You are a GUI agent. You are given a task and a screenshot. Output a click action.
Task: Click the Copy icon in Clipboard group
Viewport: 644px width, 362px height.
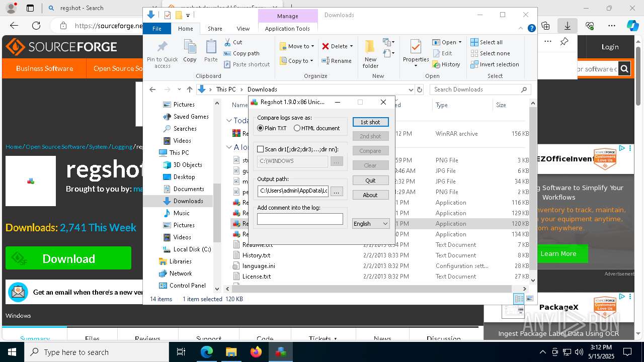click(x=190, y=48)
